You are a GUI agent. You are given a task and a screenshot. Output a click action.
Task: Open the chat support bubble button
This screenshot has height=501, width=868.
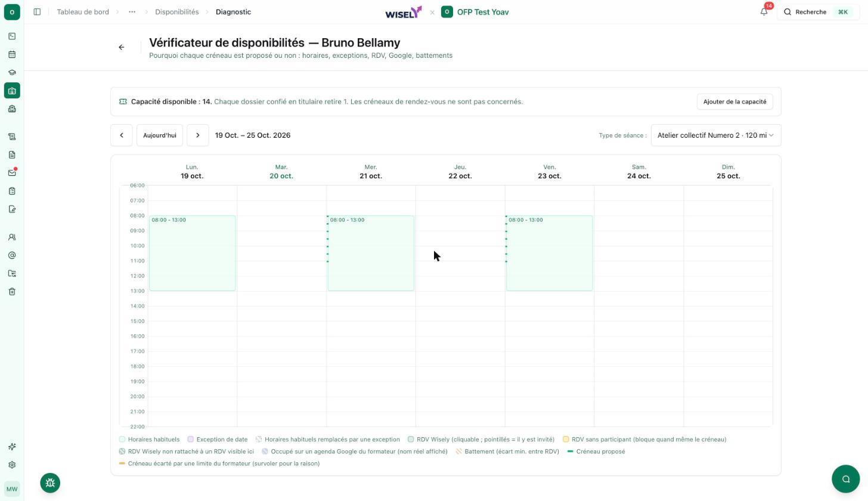point(845,478)
